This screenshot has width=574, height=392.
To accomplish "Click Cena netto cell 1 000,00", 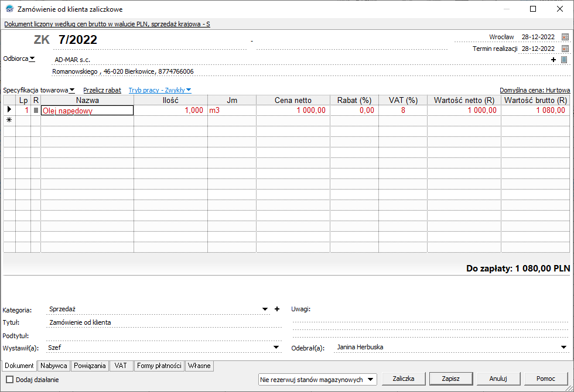I will 293,111.
